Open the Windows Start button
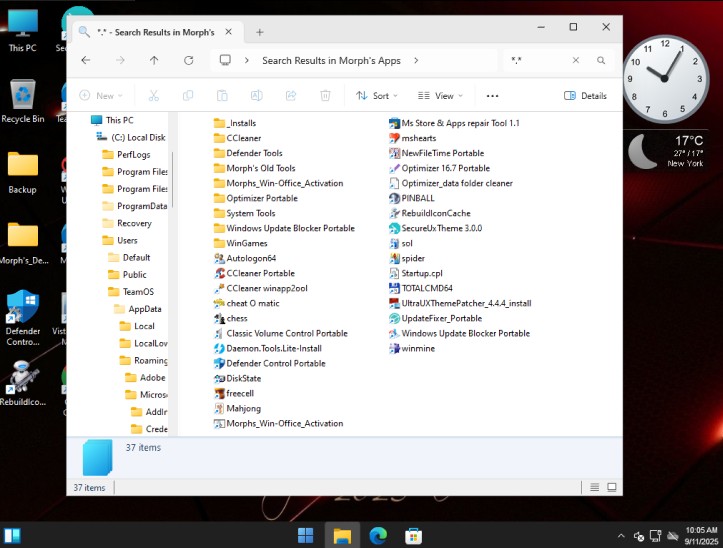The image size is (723, 548). tap(305, 536)
